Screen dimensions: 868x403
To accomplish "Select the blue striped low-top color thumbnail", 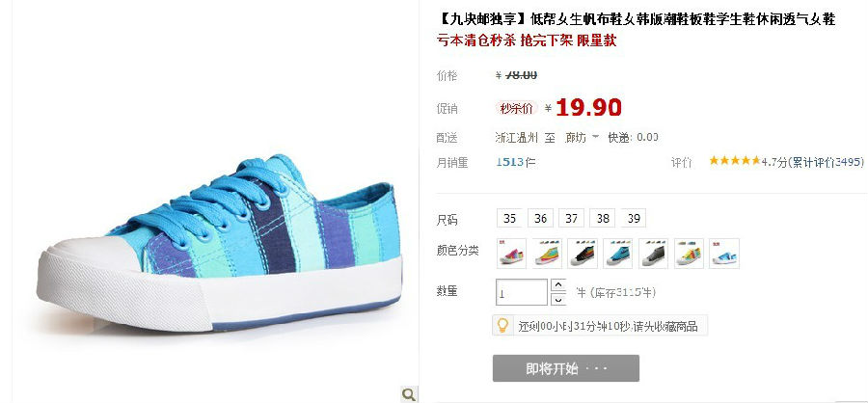I will tap(724, 254).
